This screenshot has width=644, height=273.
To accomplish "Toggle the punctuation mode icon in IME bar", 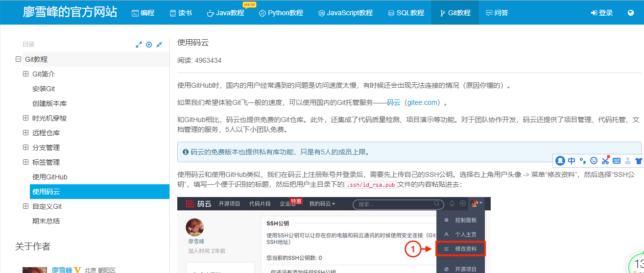I will [x=583, y=160].
